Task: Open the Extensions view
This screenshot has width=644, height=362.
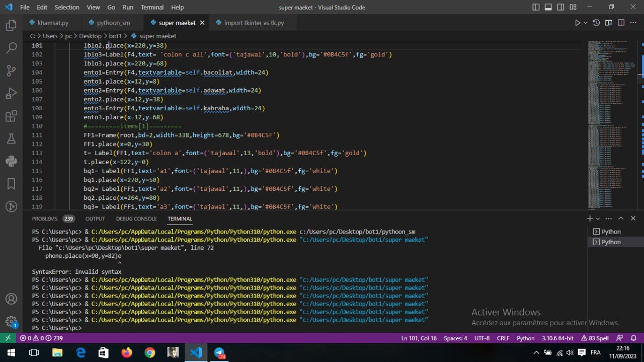Action: click(x=11, y=117)
